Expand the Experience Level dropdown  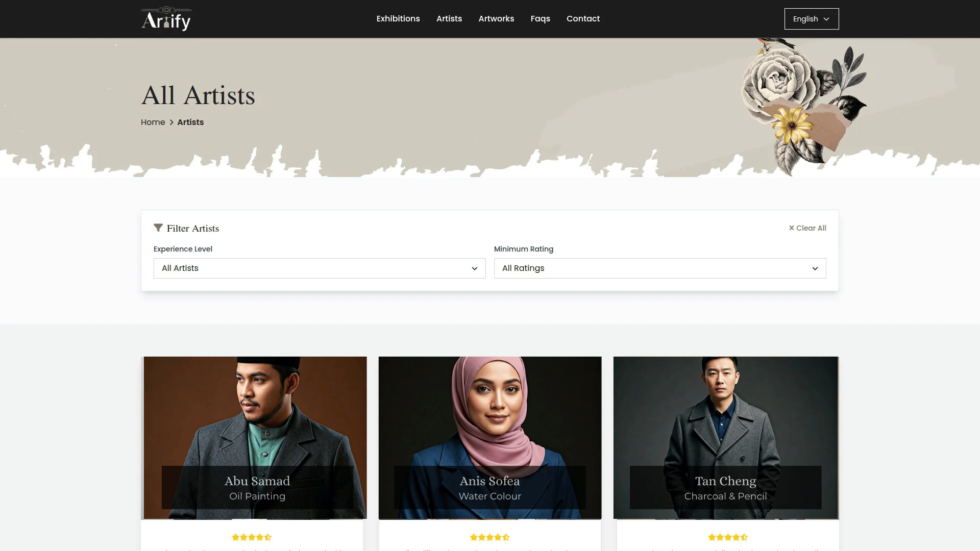(320, 268)
